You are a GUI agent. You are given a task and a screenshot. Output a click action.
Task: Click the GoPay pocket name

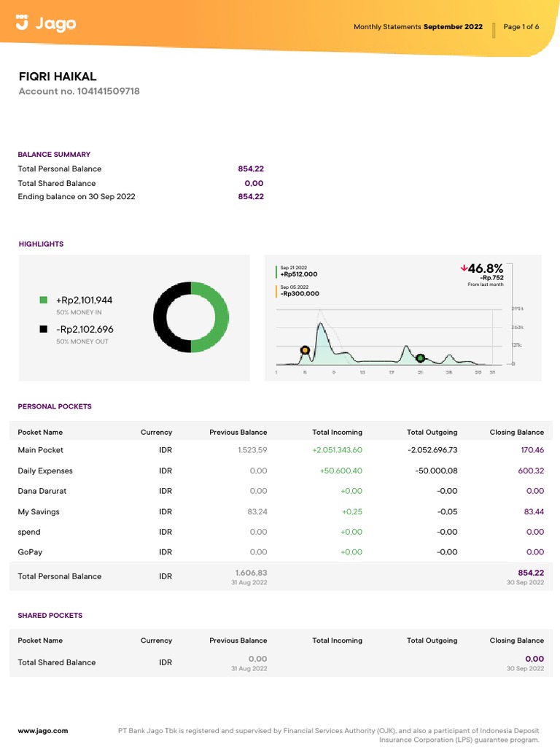click(x=30, y=552)
